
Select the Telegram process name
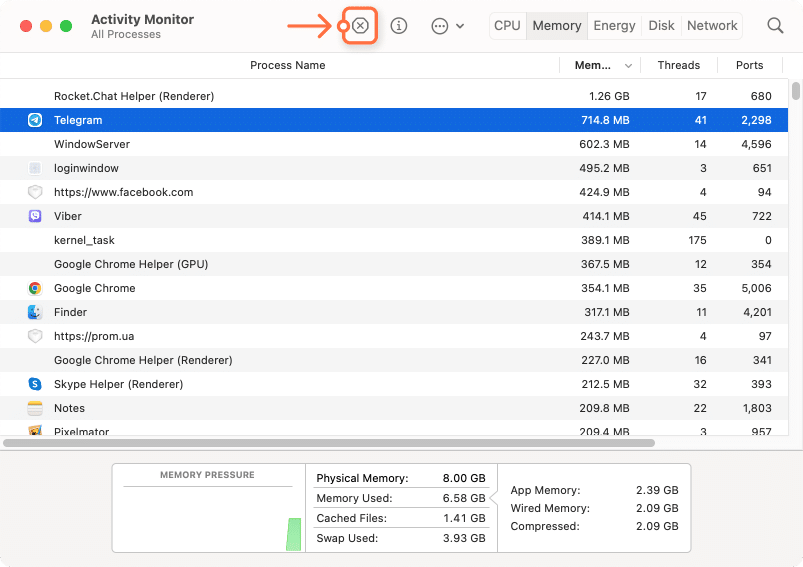pyautogui.click(x=78, y=120)
